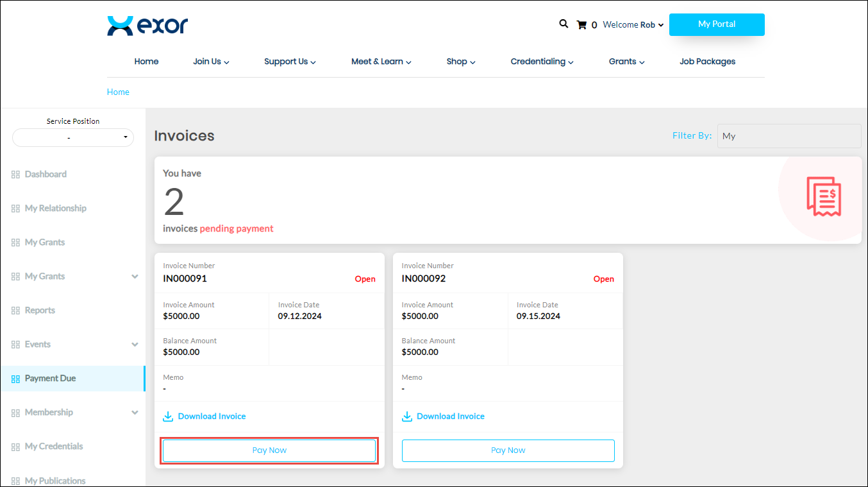Click the Exor logo

pos(147,26)
